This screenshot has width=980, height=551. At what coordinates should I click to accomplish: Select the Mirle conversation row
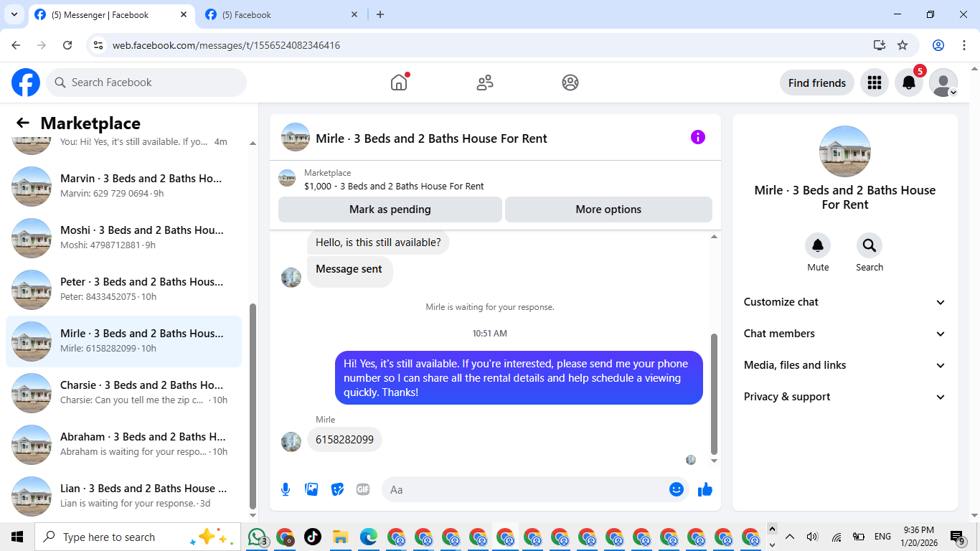[123, 342]
